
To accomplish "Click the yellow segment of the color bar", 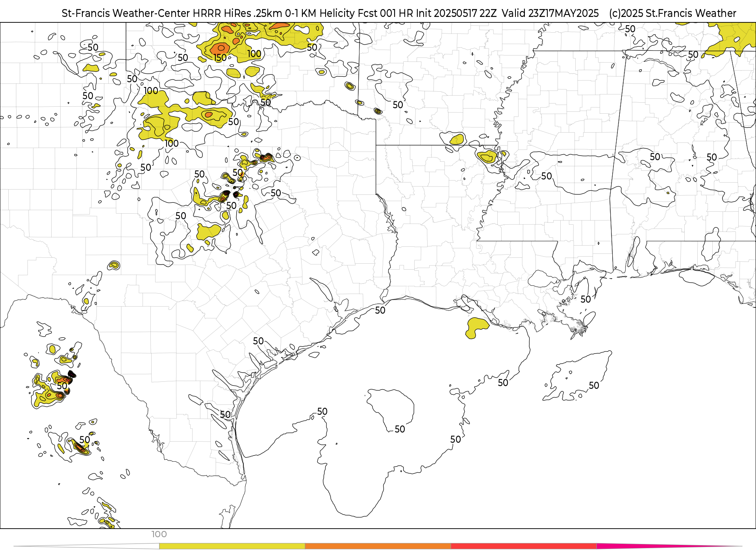I will click(x=232, y=546).
